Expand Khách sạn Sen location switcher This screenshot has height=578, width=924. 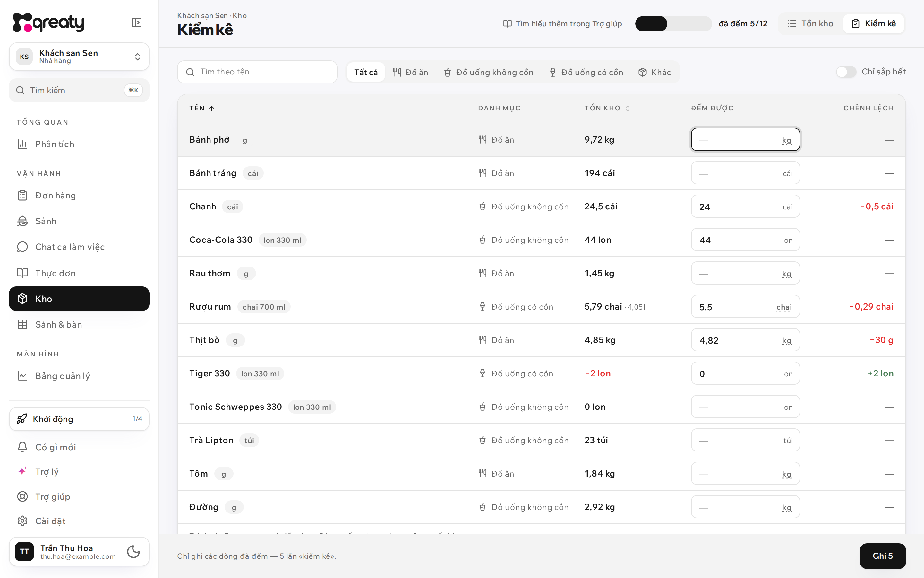point(79,57)
